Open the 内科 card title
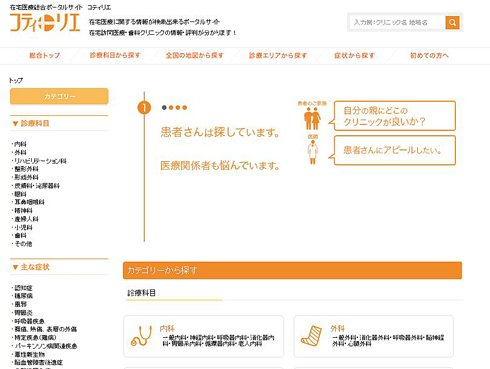The image size is (490, 369). 167,328
